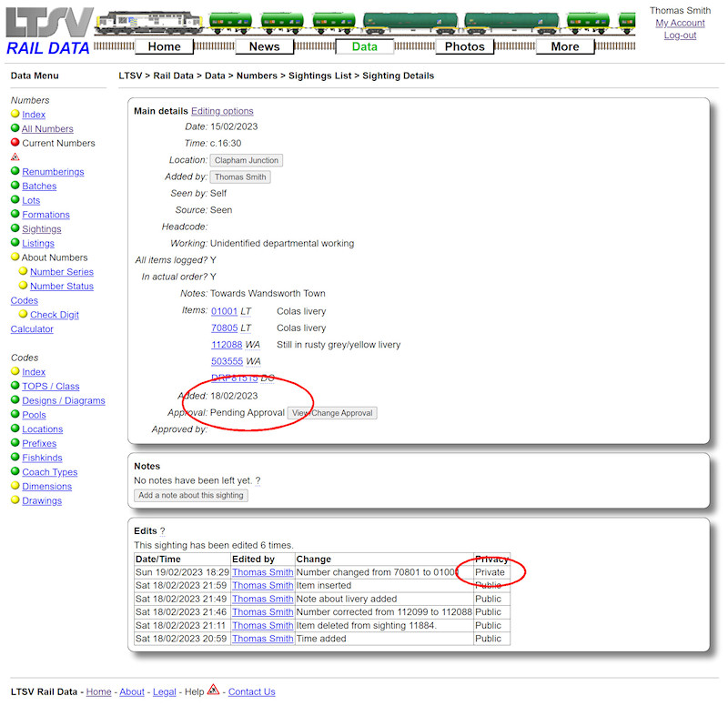Open the More tab
Image resolution: width=728 pixels, height=706 pixels.
pos(565,45)
